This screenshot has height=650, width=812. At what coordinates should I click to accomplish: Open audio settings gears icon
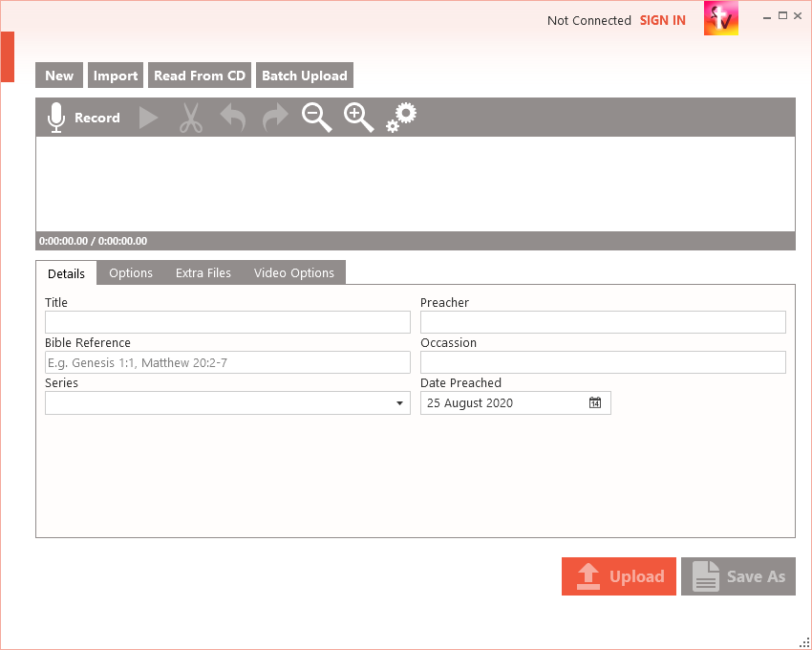click(401, 118)
